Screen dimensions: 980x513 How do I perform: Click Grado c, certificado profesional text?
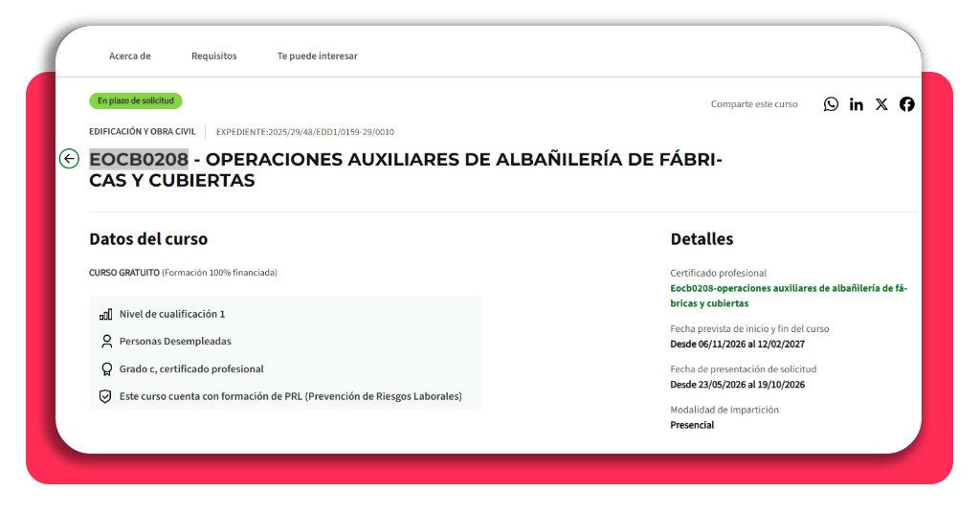click(191, 369)
